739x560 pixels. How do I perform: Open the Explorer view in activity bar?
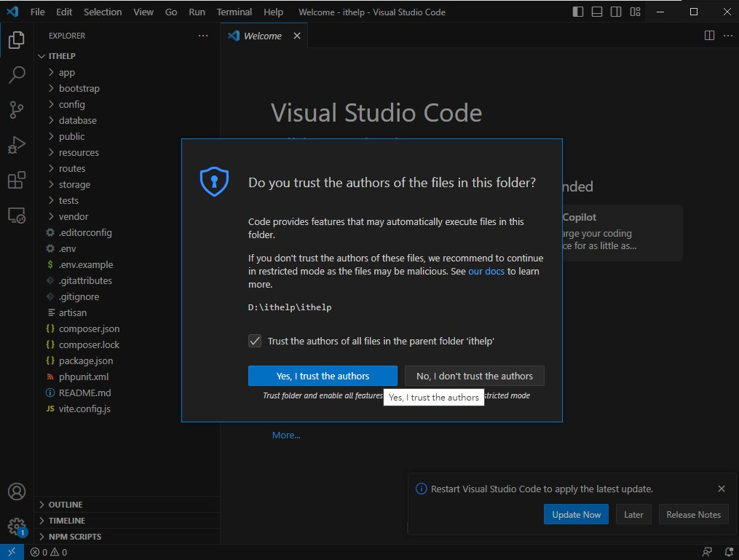coord(17,40)
